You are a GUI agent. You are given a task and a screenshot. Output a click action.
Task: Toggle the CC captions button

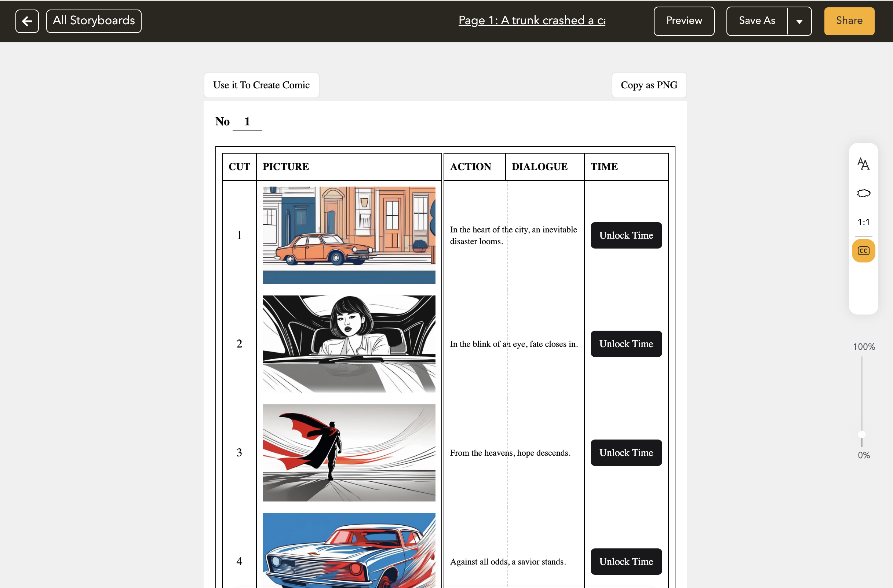coord(863,250)
